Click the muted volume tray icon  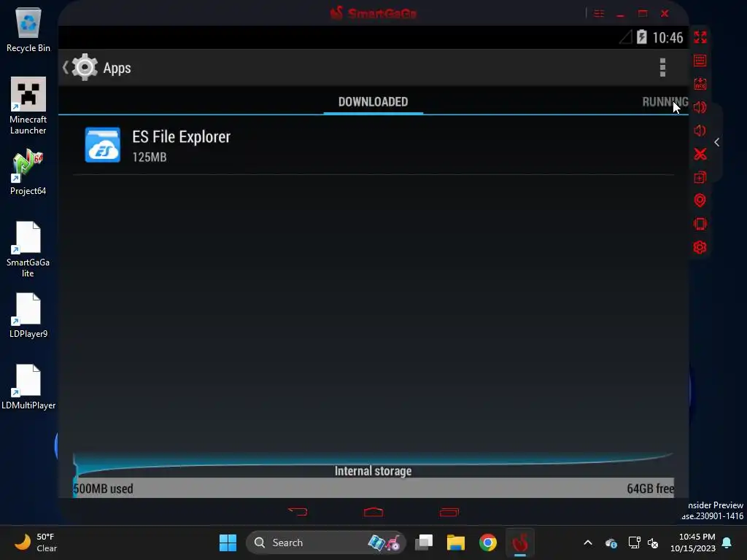click(x=653, y=542)
